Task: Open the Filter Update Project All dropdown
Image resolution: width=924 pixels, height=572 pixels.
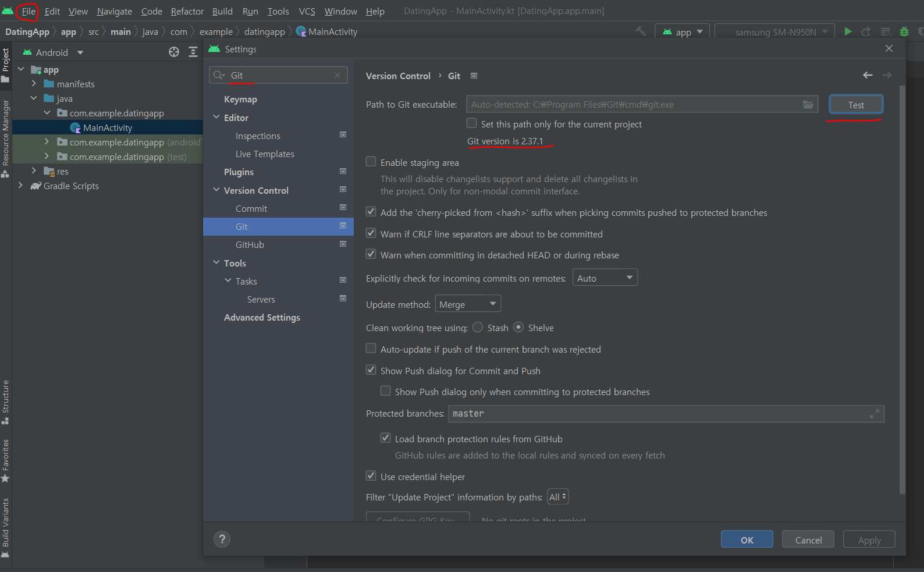Action: tap(557, 497)
